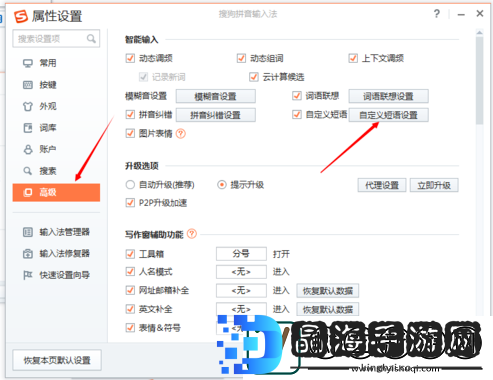Open the 输入法修复器 link

pyautogui.click(x=64, y=254)
